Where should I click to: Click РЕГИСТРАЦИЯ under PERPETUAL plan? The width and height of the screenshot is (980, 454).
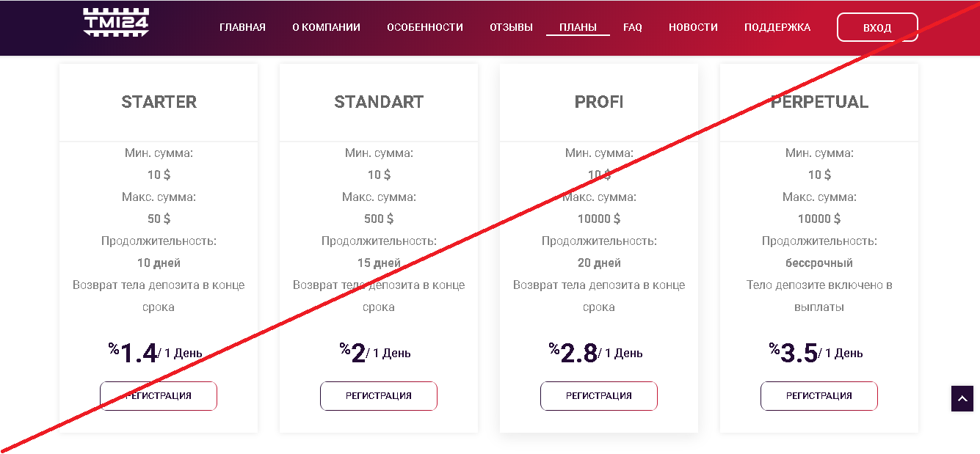point(819,396)
